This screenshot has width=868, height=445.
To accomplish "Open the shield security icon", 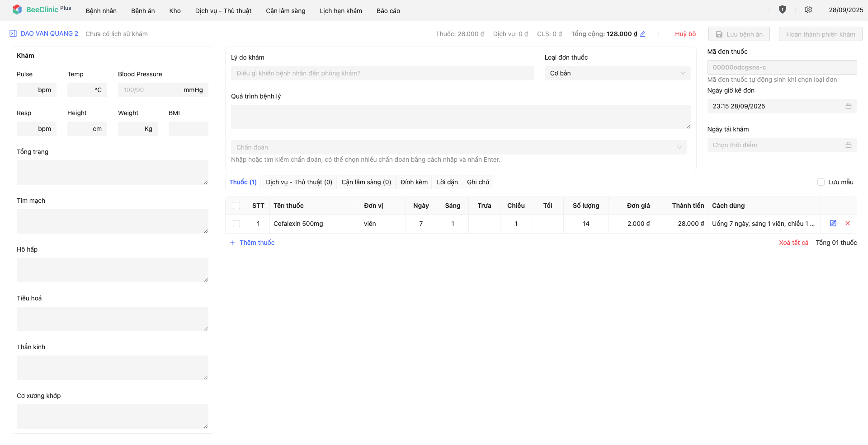I will click(x=782, y=10).
